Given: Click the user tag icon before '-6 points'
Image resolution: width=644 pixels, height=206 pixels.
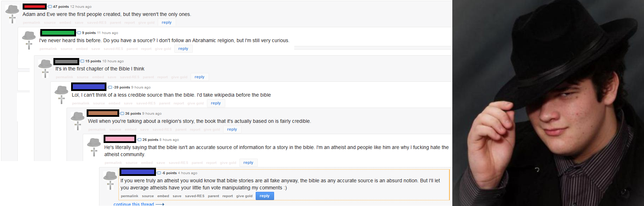Looking at the screenshot, I should (159, 173).
